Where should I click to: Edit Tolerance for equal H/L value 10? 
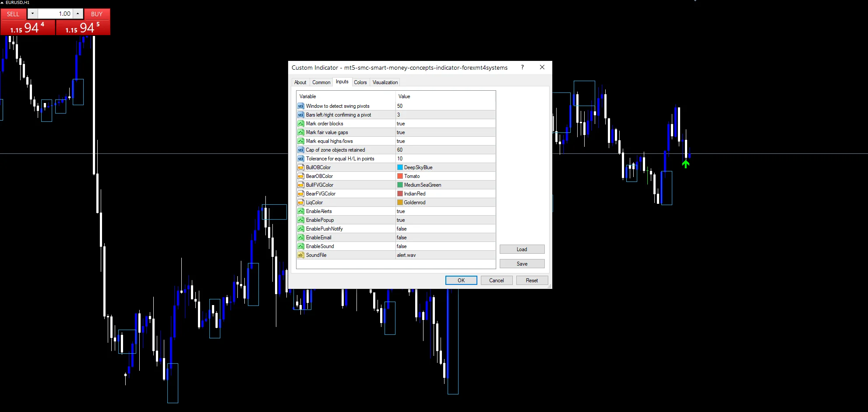(x=445, y=159)
